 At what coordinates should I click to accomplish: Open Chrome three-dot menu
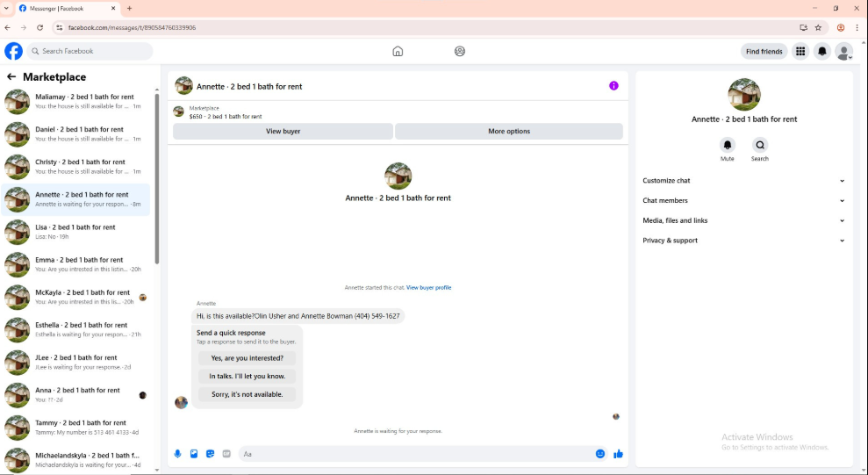857,28
